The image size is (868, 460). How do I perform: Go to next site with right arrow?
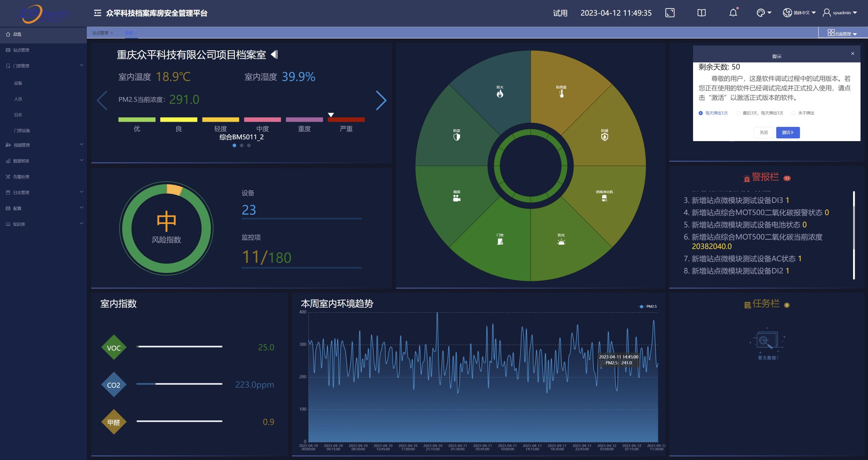pos(381,100)
